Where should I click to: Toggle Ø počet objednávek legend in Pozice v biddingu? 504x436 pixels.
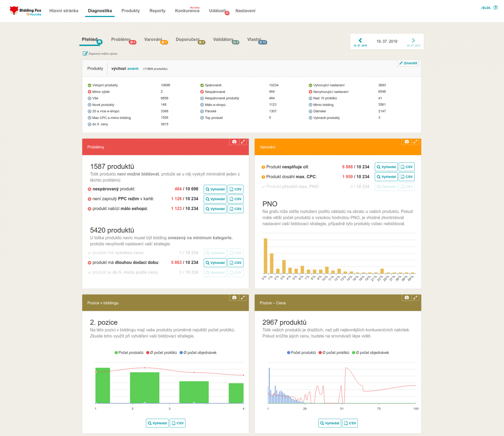198,353
